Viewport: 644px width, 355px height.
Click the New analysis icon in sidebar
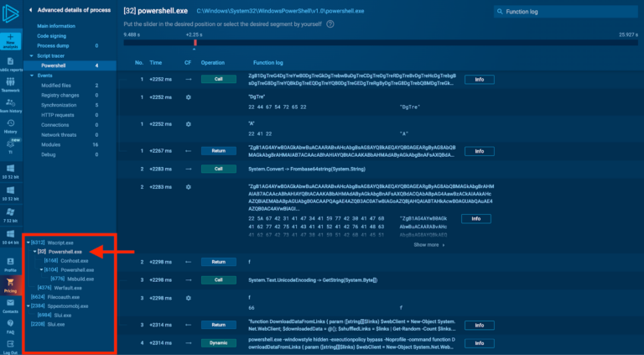[x=10, y=39]
